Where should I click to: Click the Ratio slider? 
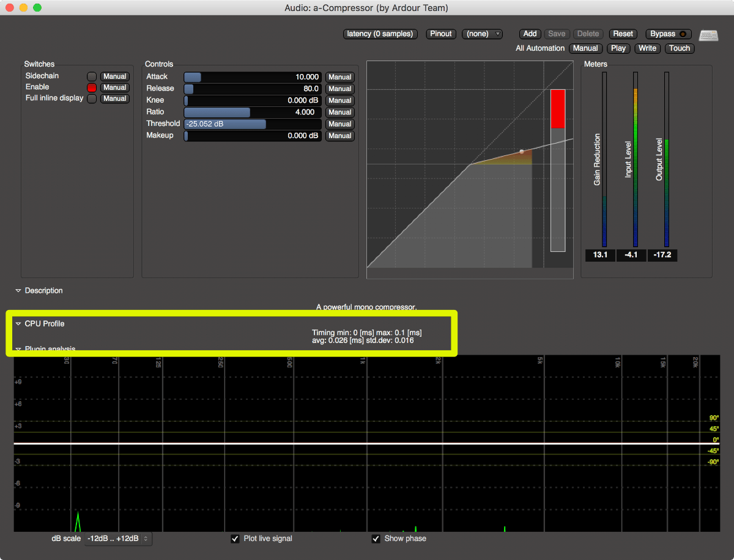point(253,112)
